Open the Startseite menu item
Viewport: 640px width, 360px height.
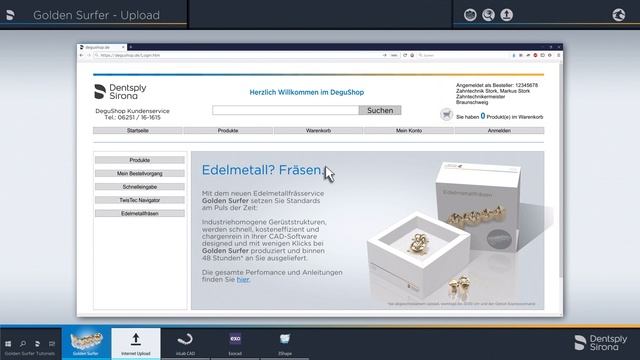138,131
